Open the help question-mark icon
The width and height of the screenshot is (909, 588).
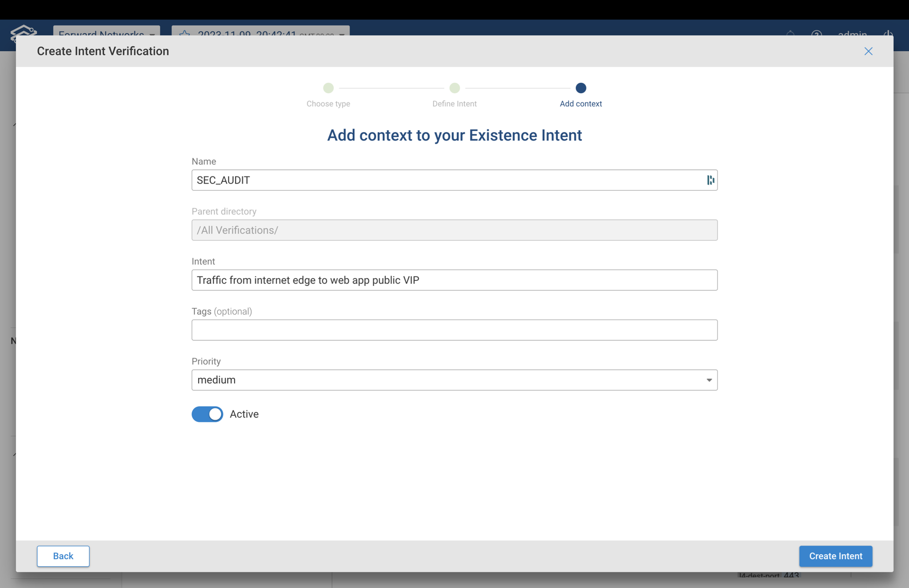tap(816, 34)
